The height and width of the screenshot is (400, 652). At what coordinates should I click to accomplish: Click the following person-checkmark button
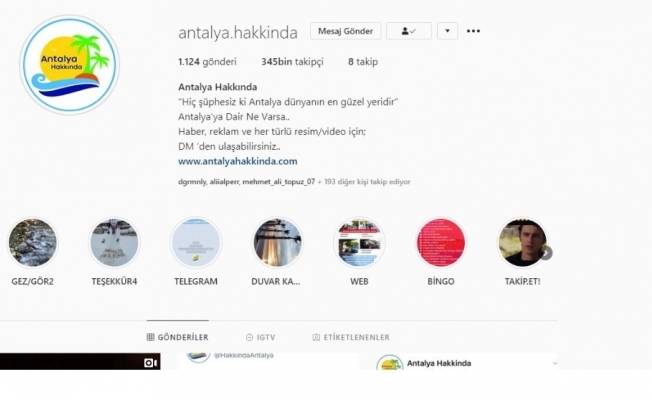coord(409,31)
